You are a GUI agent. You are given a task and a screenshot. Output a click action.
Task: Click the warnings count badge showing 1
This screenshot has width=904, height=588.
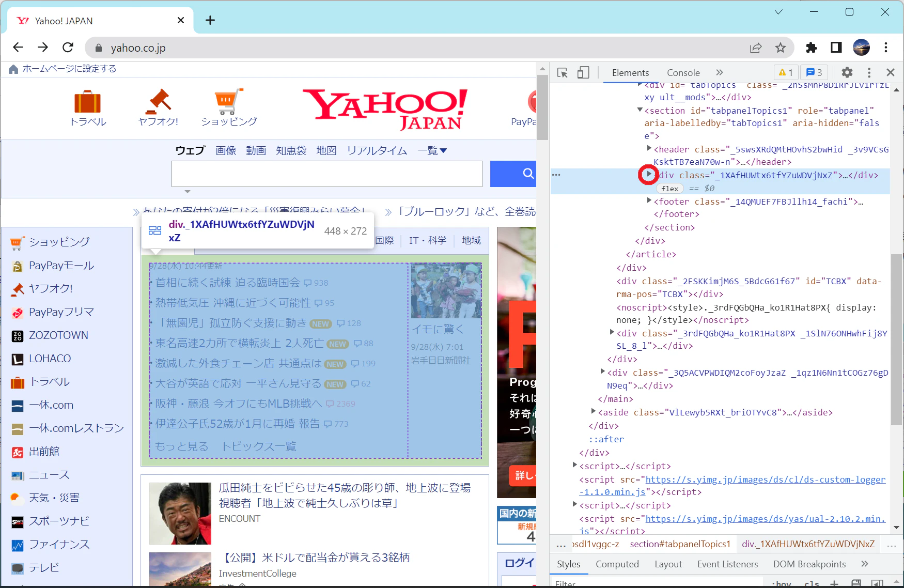(x=786, y=73)
